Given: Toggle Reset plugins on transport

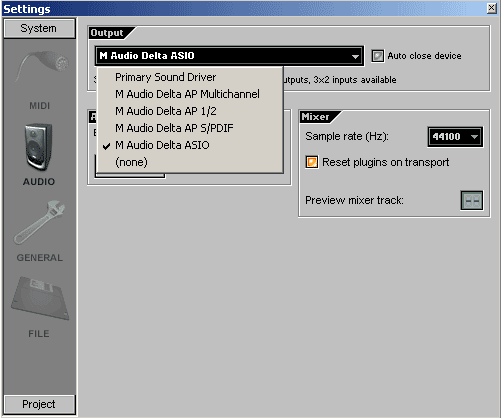Looking at the screenshot, I should click(x=312, y=162).
